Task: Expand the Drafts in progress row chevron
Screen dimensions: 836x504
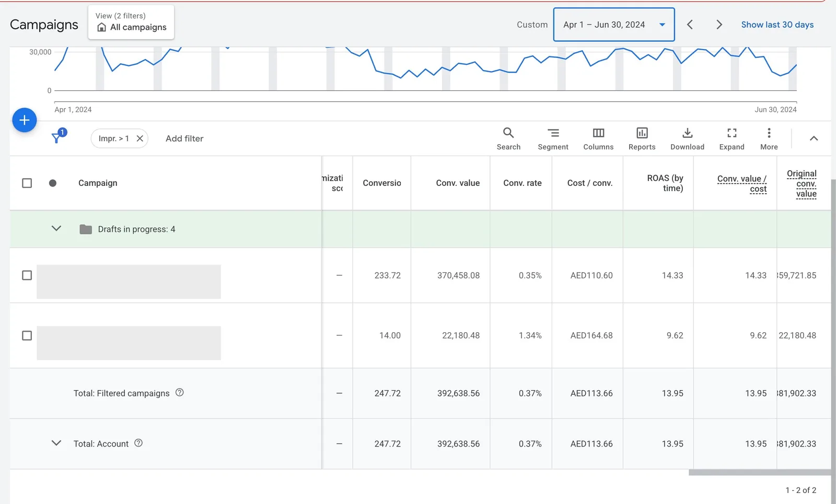Action: coord(56,228)
